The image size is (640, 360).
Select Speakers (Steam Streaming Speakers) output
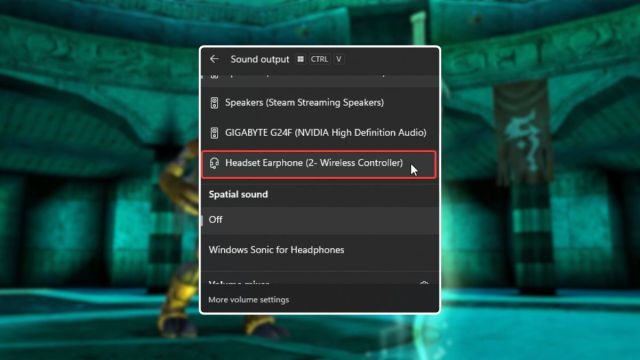point(319,102)
